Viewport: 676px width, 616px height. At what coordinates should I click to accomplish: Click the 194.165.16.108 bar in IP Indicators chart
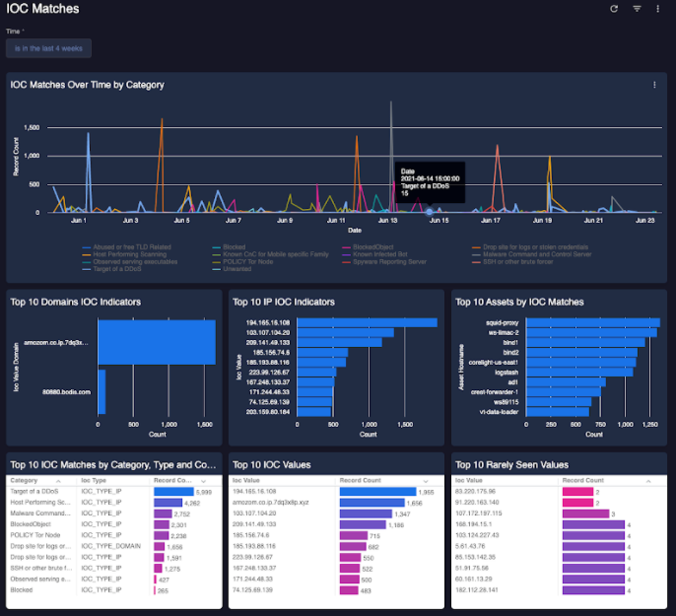[368, 322]
